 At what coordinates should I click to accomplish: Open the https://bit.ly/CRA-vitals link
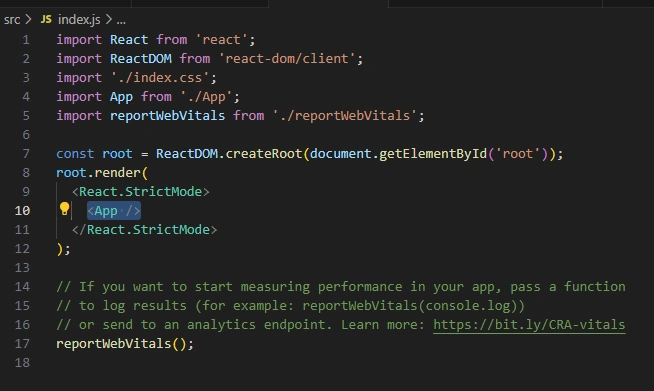[529, 325]
